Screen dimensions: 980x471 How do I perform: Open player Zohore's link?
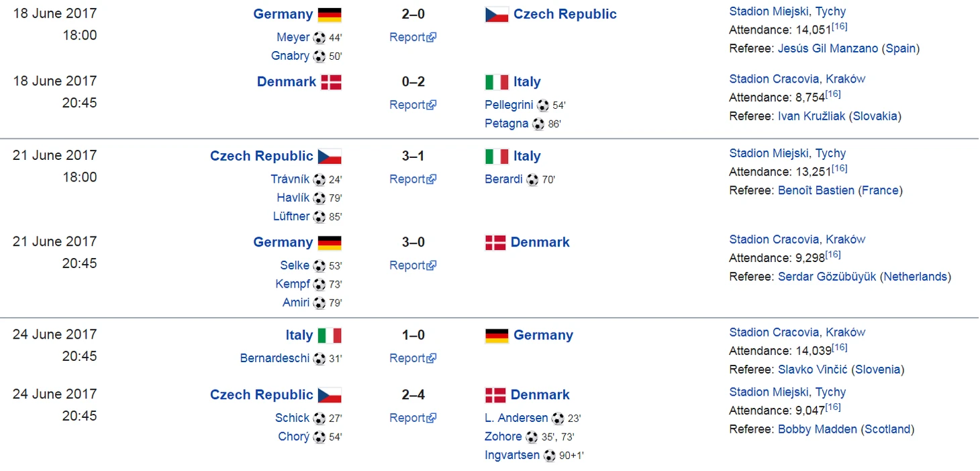coord(503,437)
